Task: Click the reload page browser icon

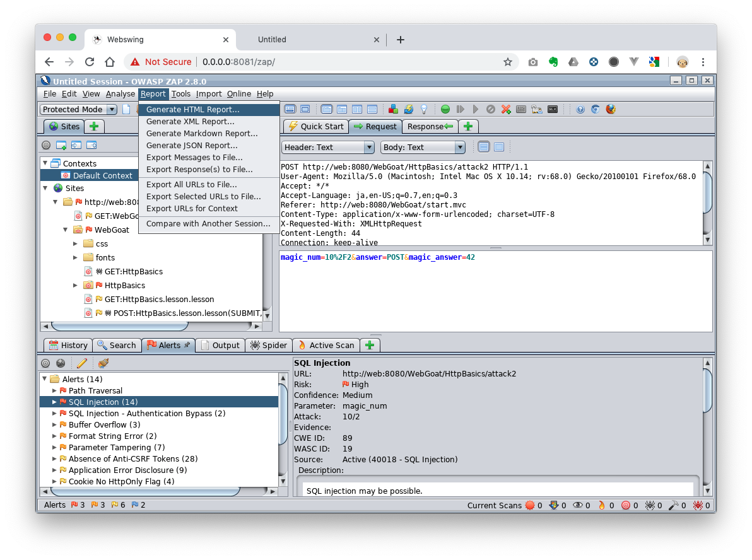Action: pyautogui.click(x=90, y=62)
